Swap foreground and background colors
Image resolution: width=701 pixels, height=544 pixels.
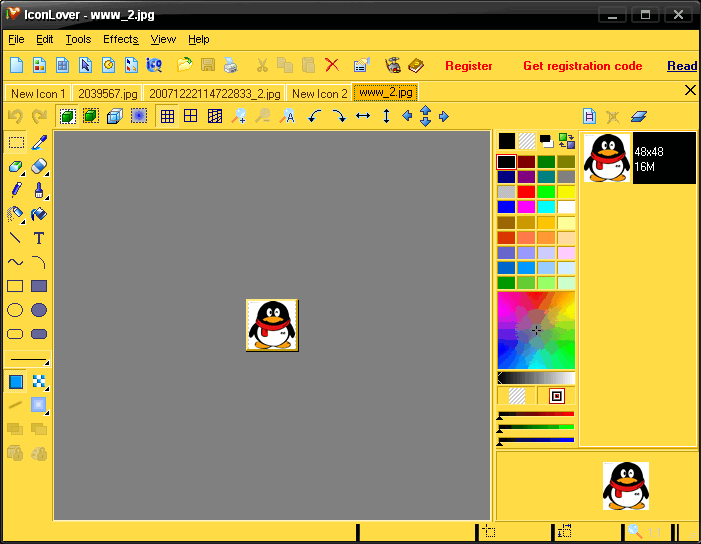coord(566,141)
